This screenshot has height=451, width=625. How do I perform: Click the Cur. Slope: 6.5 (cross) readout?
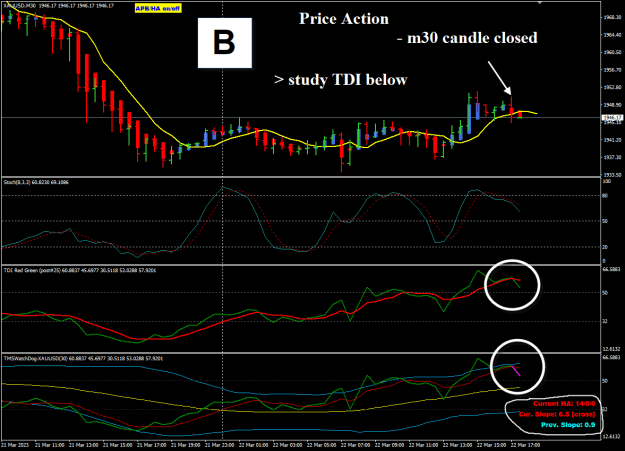coord(557,414)
